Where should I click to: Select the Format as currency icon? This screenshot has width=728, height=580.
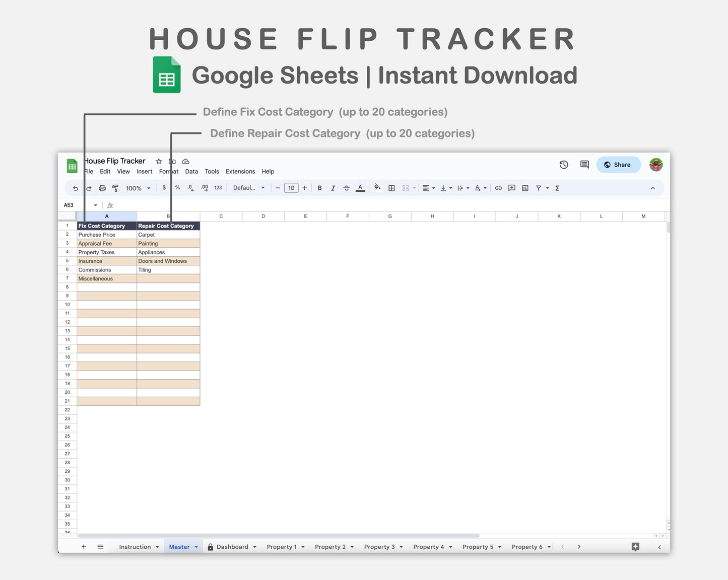pos(164,188)
